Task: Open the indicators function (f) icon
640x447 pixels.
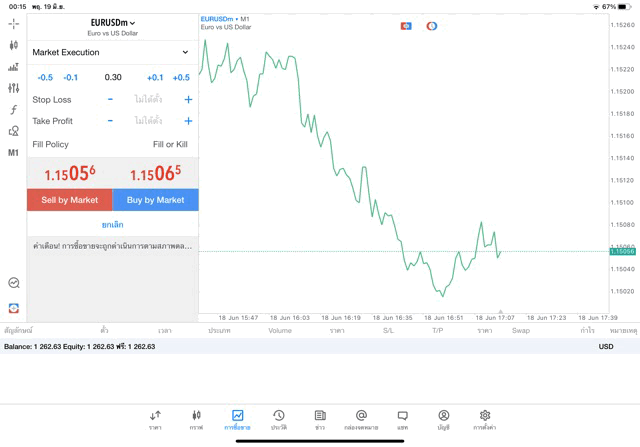Action: pos(13,110)
